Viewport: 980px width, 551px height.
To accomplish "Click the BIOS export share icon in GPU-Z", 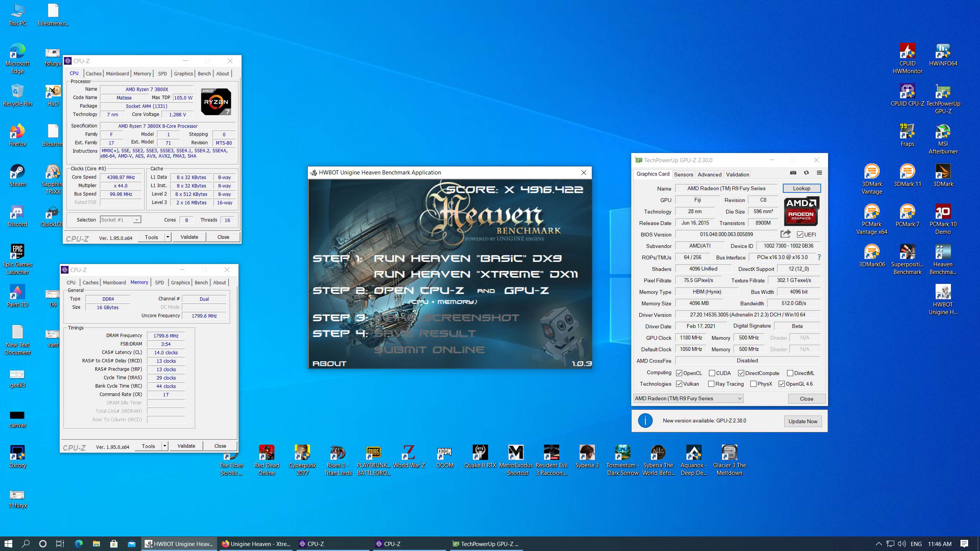I will click(786, 234).
